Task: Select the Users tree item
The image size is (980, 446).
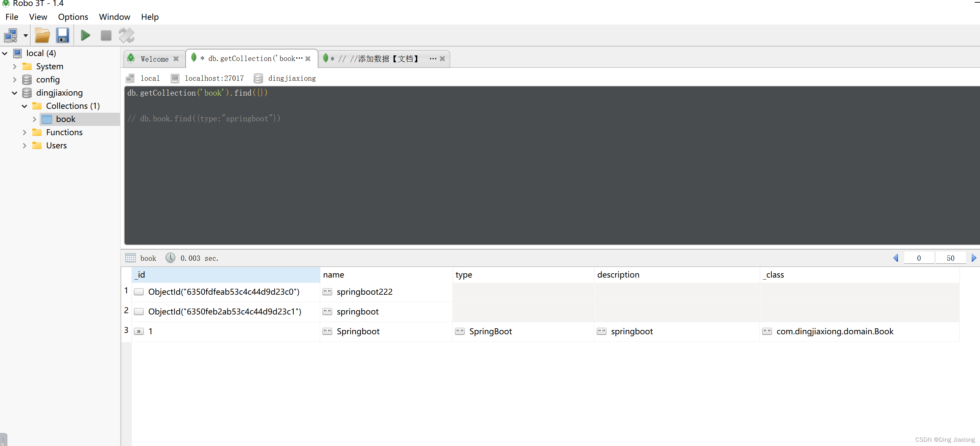Action: pyautogui.click(x=56, y=146)
